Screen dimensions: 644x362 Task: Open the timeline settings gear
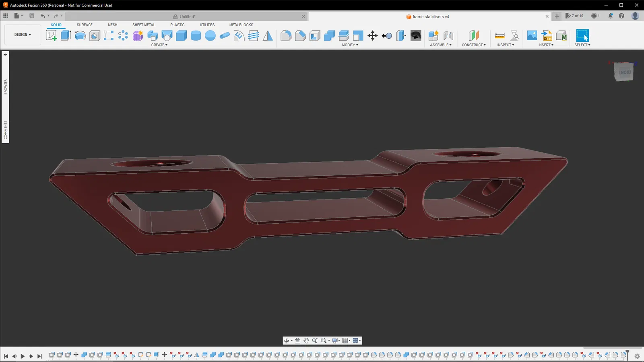pos(637,356)
